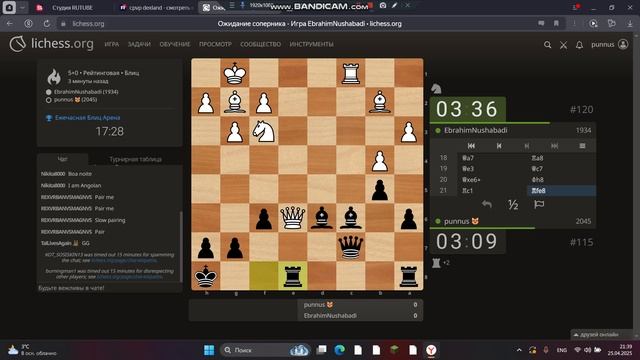Show hidden system tray icons chevron
Screen dimensions: 640x360
click(519, 350)
